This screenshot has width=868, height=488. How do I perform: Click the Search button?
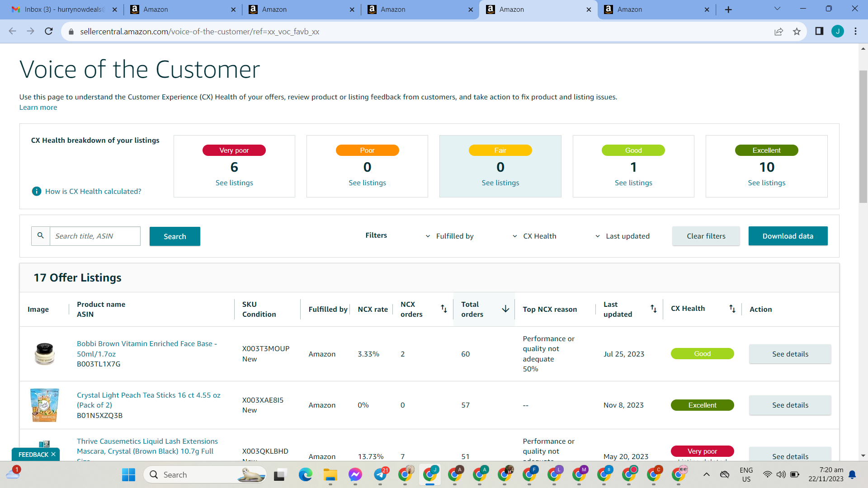click(x=175, y=236)
